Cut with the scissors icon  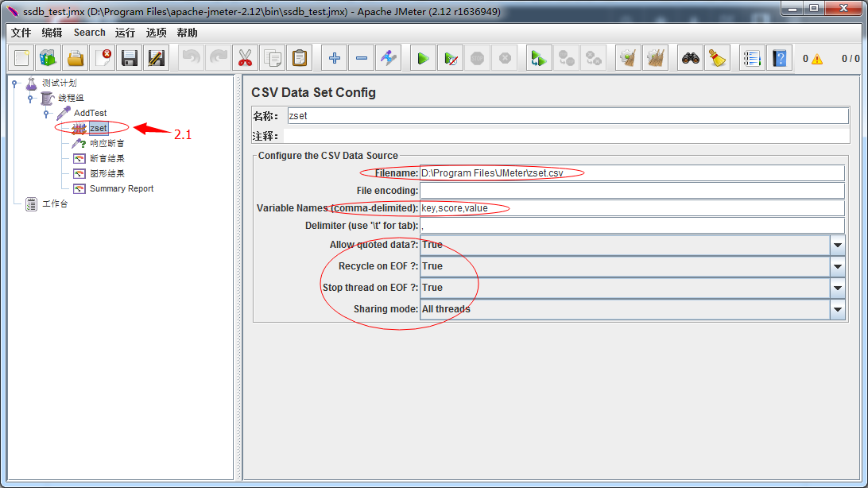[x=246, y=58]
